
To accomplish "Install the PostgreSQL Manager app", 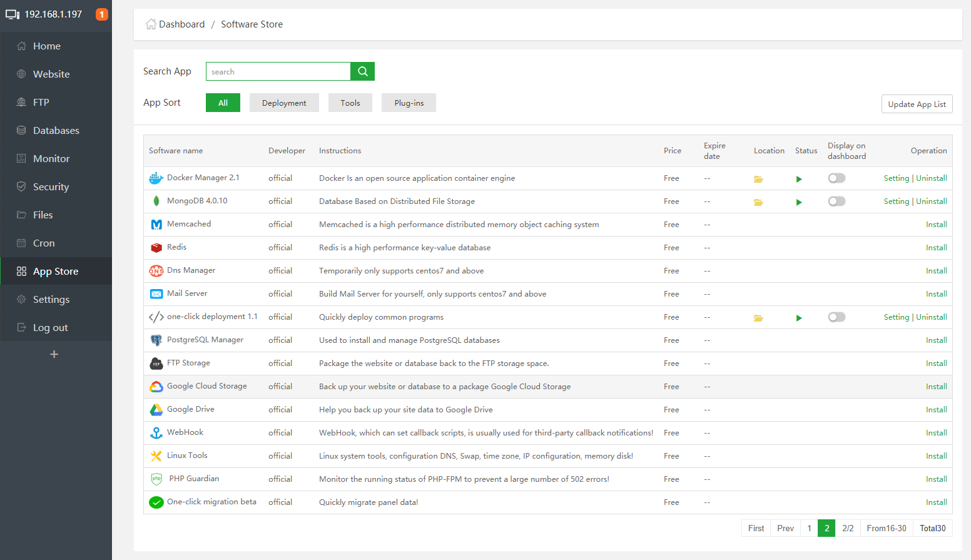I will click(936, 340).
